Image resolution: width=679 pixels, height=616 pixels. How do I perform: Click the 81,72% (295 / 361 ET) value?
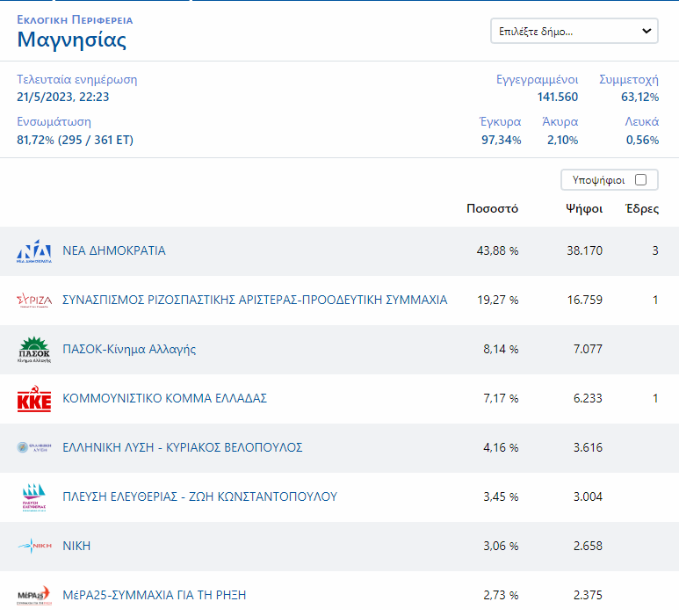(75, 140)
